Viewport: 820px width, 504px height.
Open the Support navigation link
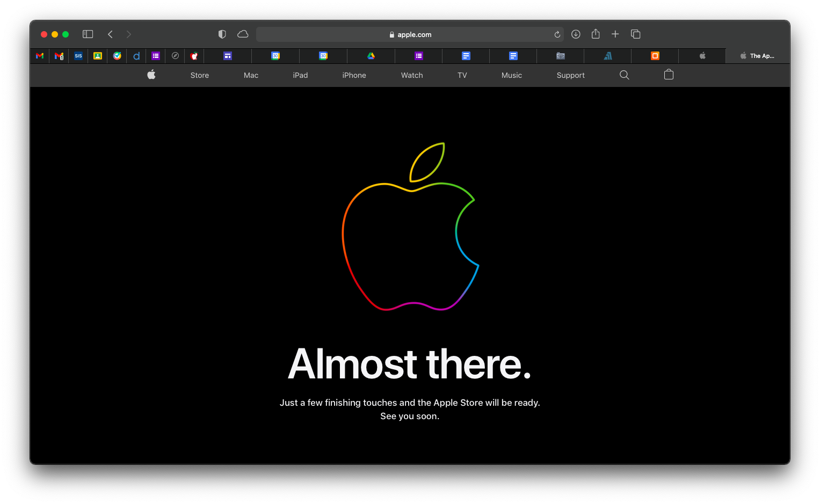pyautogui.click(x=571, y=75)
